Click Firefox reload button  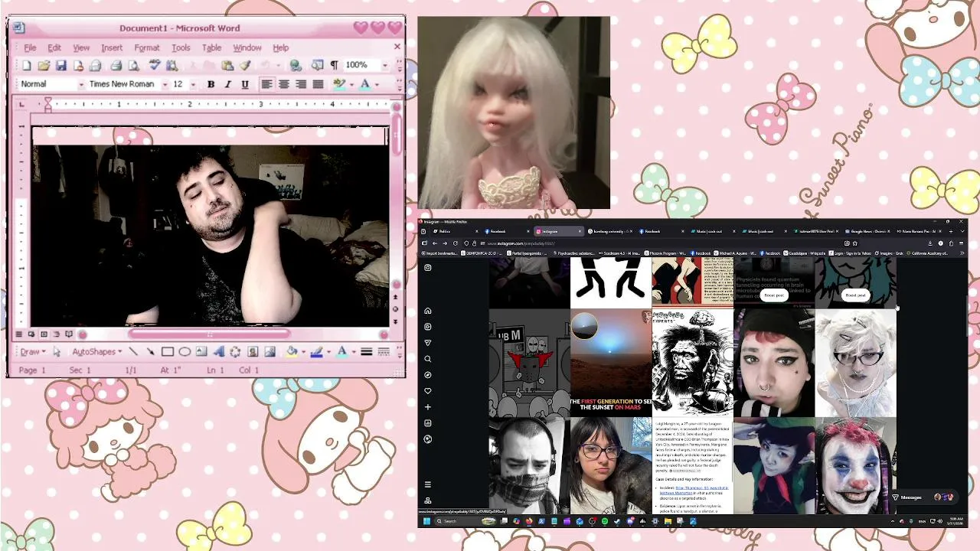pos(456,243)
